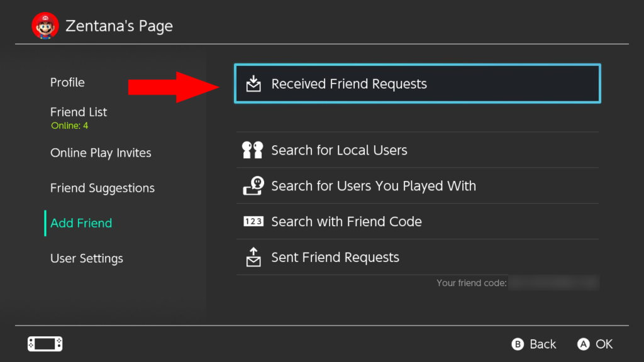Click the 123 Friend Code icon
The image size is (644, 362).
pos(253,222)
